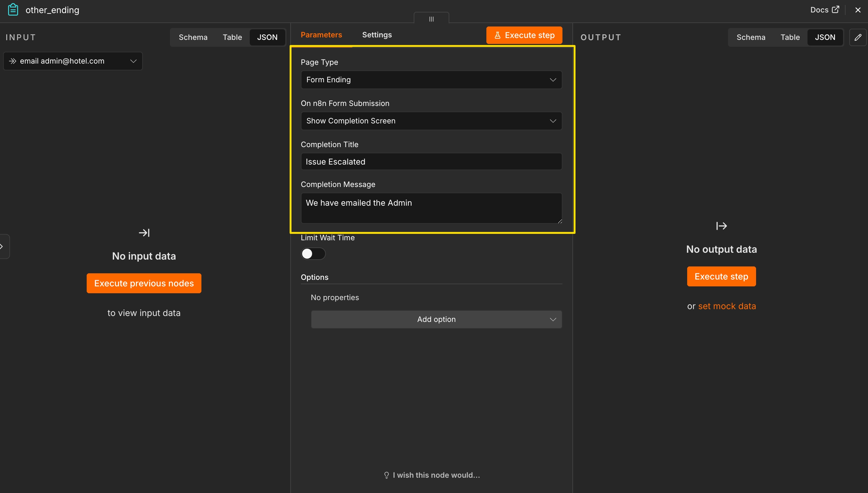
Task: Click the No properties text
Action: point(335,297)
